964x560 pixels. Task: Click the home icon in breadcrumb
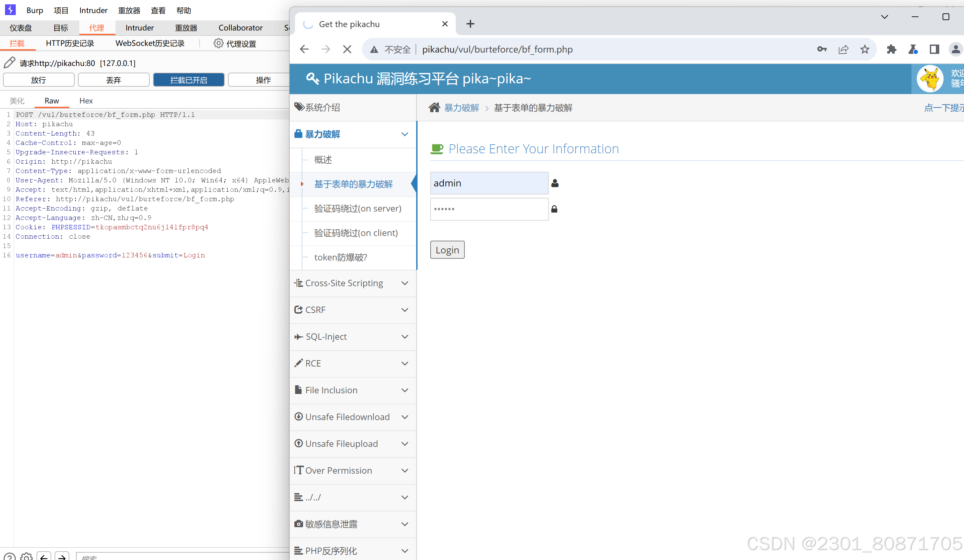click(x=434, y=108)
